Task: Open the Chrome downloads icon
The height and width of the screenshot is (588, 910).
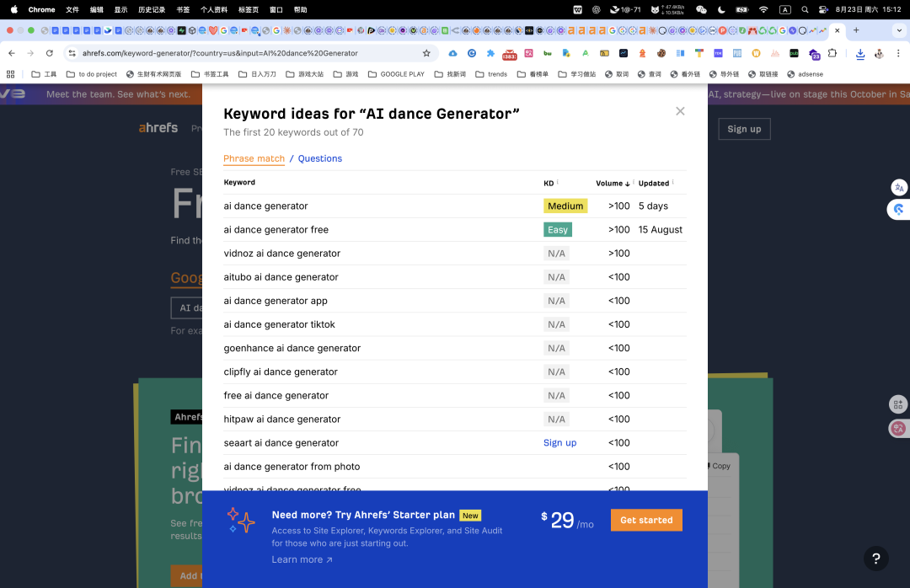Action: point(860,53)
